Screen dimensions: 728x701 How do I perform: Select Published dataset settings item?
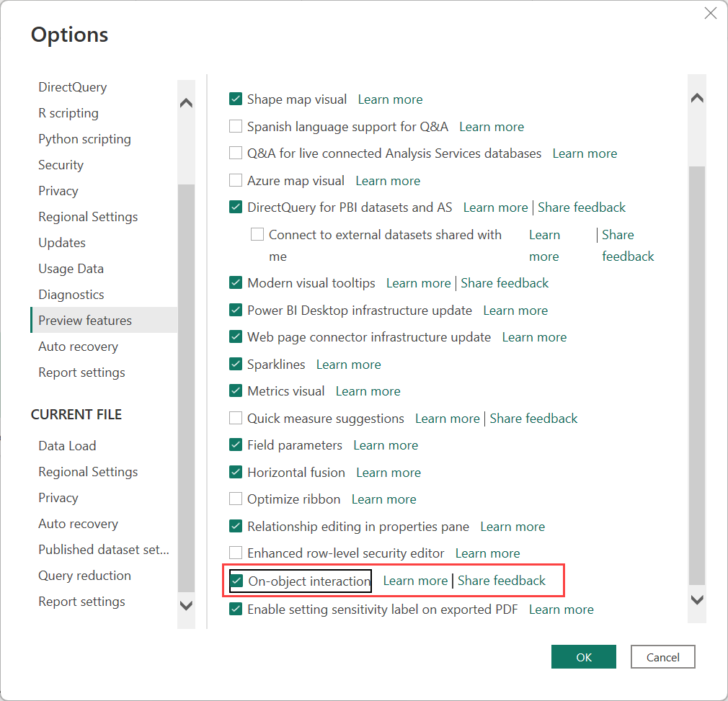point(104,550)
